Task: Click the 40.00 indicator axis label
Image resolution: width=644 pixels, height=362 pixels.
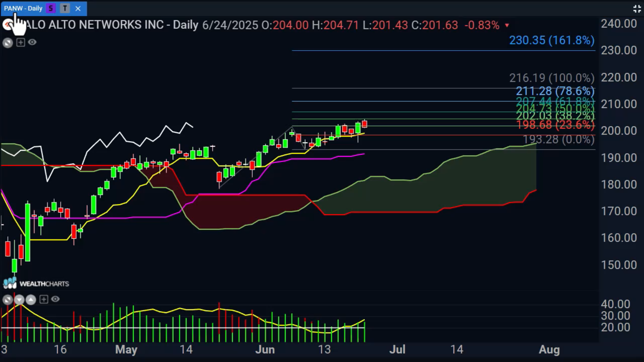Action: (x=615, y=304)
